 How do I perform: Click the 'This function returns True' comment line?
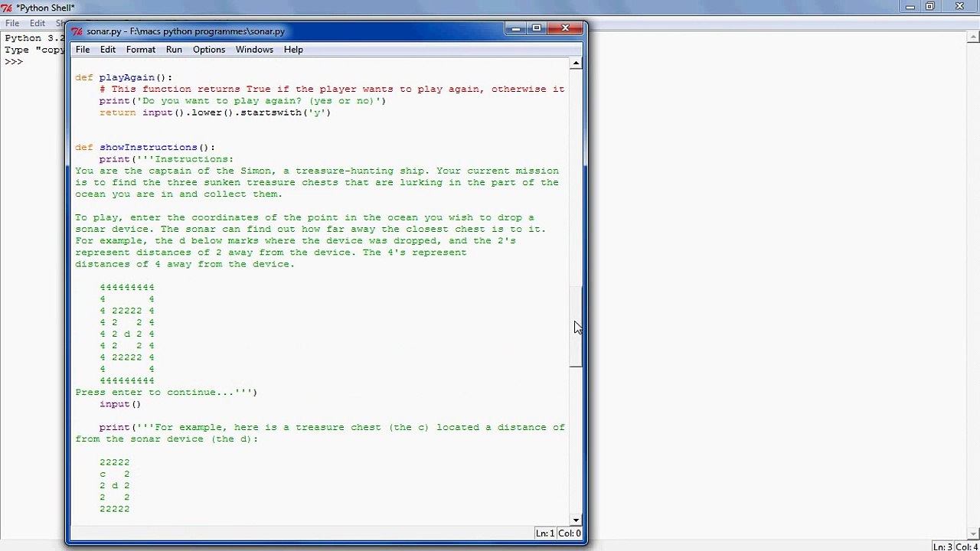pos(332,89)
